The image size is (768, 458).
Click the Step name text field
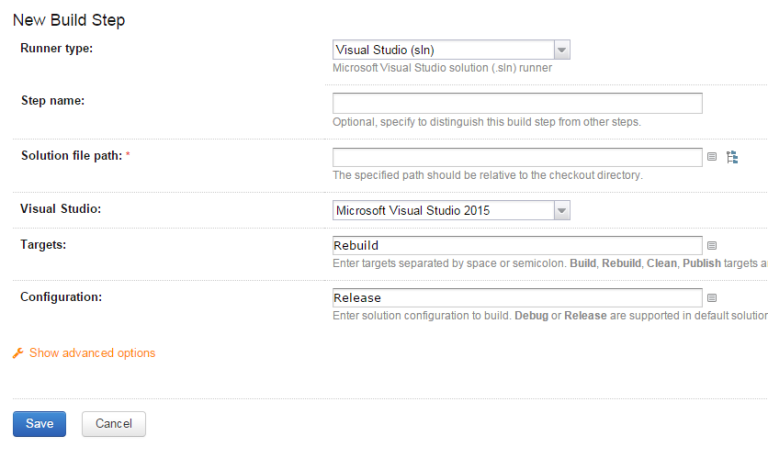pyautogui.click(x=517, y=103)
